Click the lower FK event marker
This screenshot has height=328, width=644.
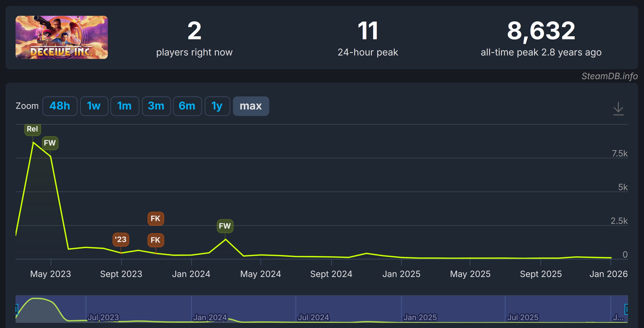156,240
